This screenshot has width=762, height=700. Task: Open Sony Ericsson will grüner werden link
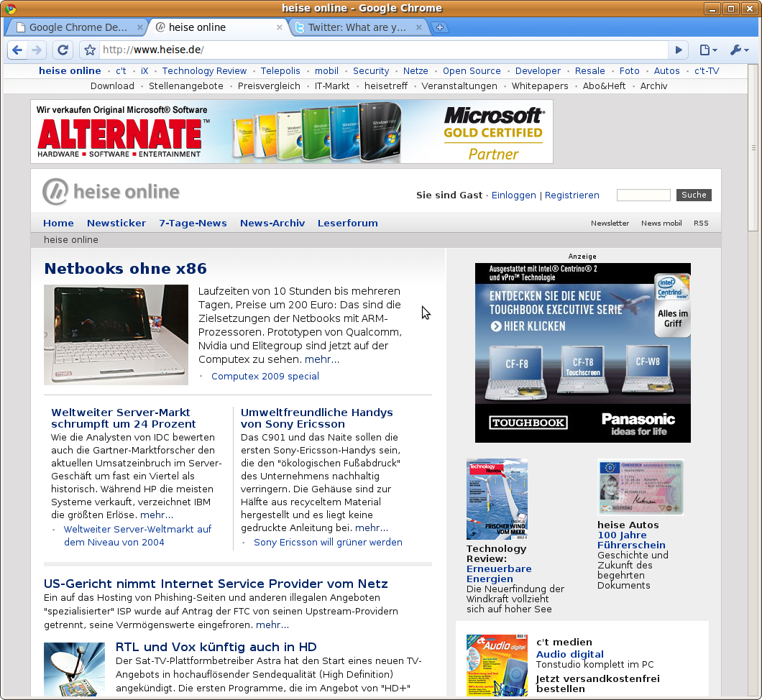[x=328, y=542]
